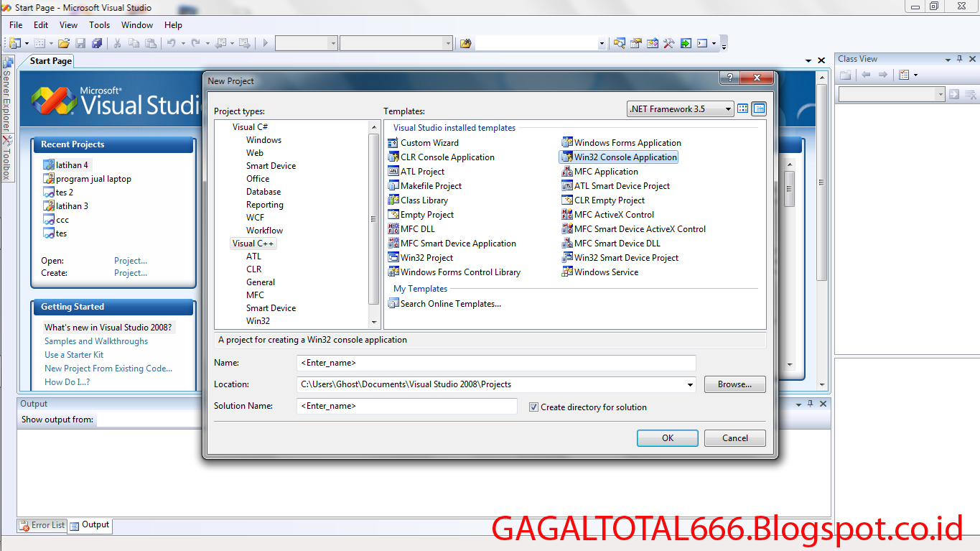Click the project Name input field

click(x=496, y=363)
